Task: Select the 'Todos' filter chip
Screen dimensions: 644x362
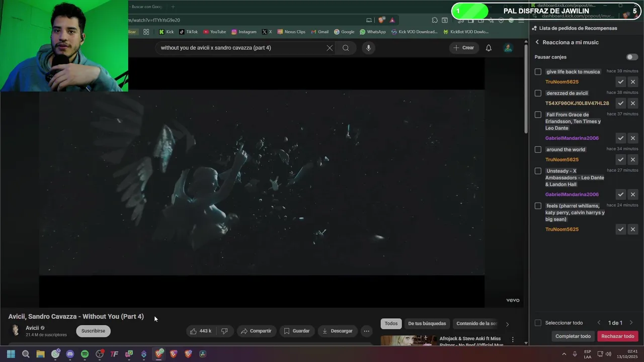Action: pos(391,324)
